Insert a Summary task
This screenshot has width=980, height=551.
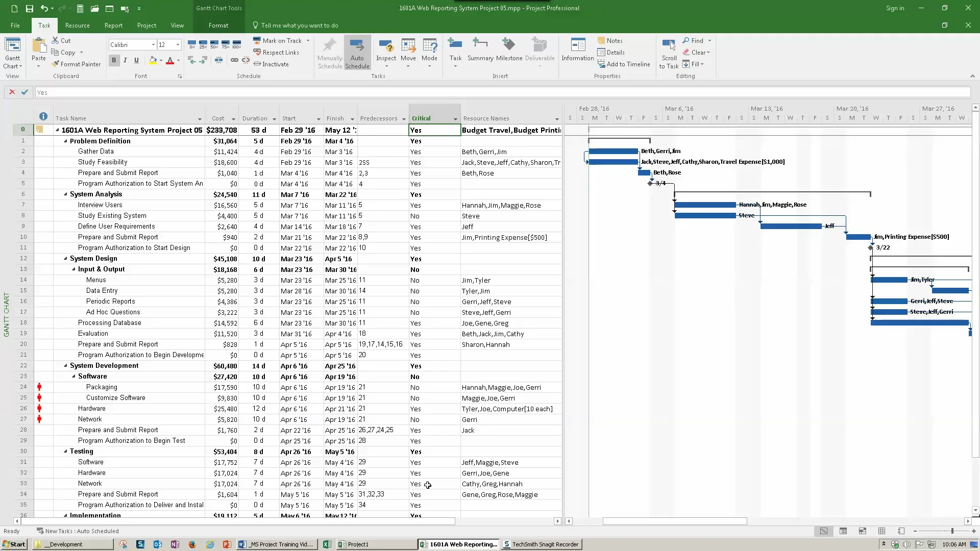(480, 50)
